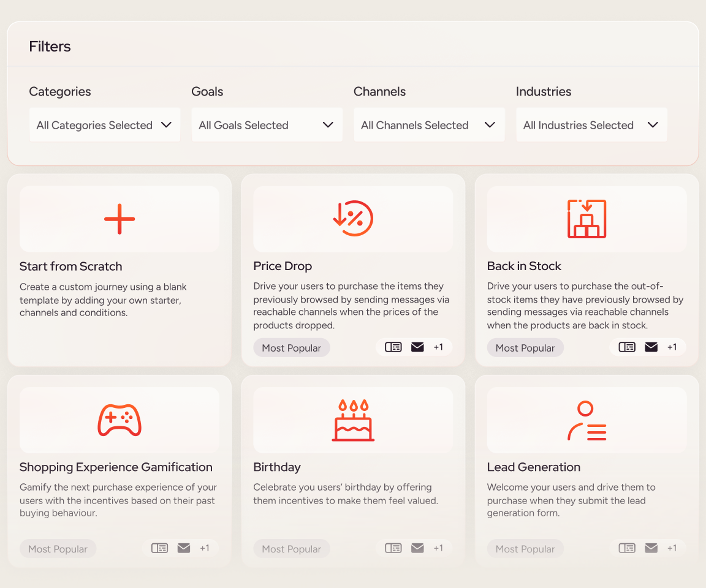The height and width of the screenshot is (588, 706).
Task: Click the web push icon on Back in Stock
Action: pos(627,347)
